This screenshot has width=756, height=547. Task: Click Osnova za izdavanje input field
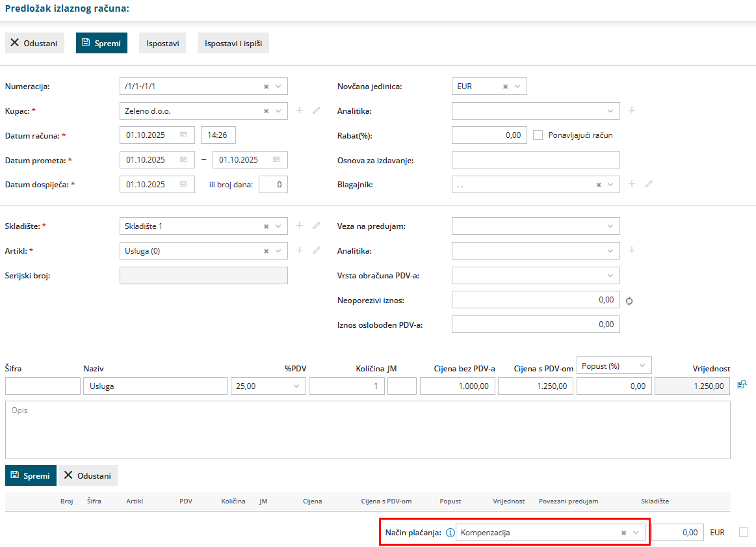[536, 159]
